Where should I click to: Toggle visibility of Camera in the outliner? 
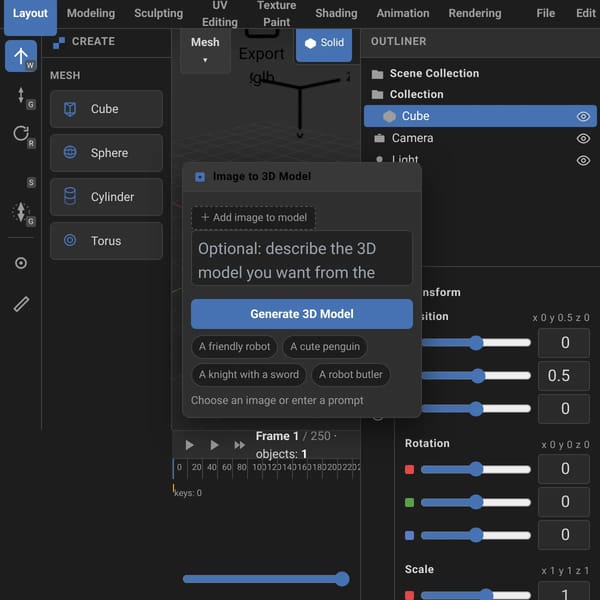[583, 139]
